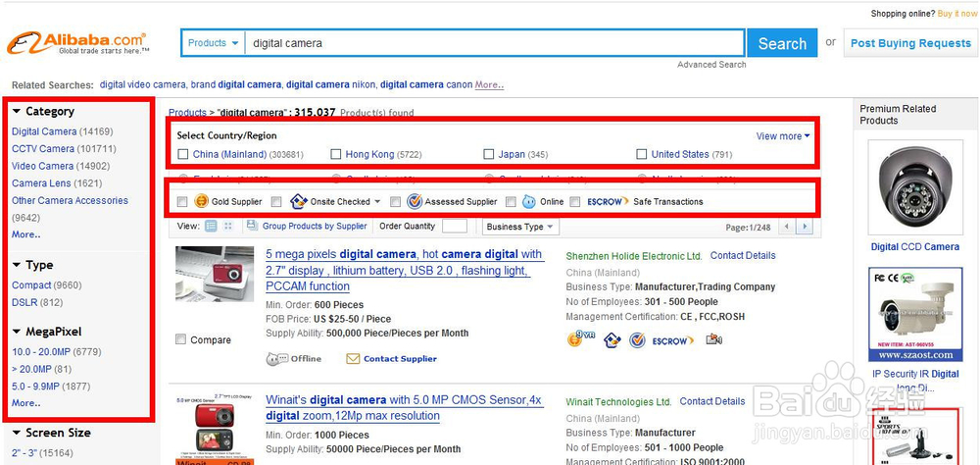Expand View more countries dropdown
Viewport: 980px width, 465px height.
coord(783,135)
